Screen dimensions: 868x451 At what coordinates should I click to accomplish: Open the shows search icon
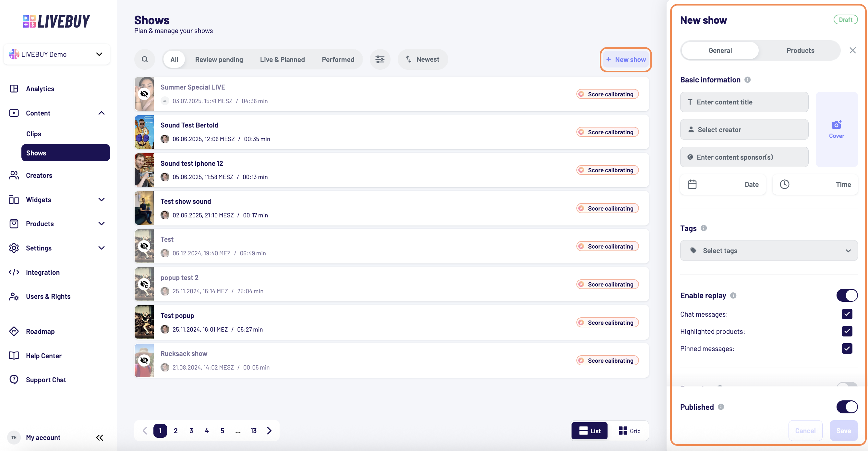coord(145,59)
